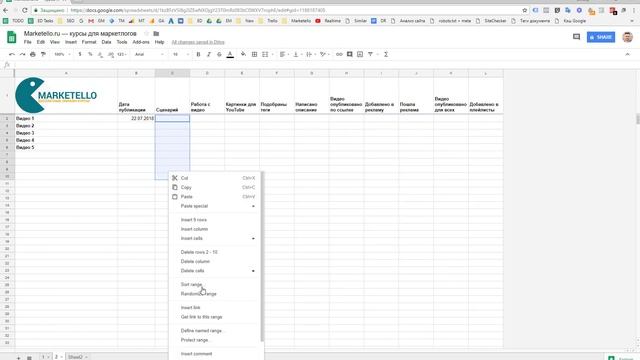Open the Trello bookmark

tap(269, 21)
